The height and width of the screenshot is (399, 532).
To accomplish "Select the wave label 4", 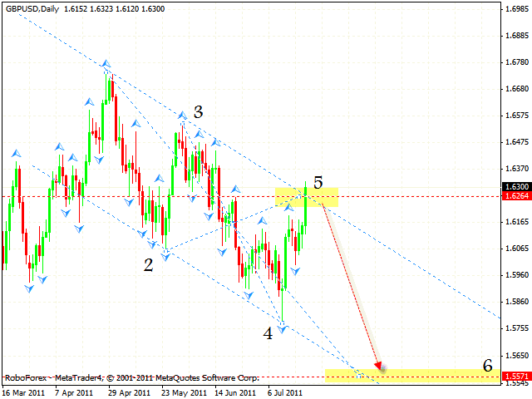I will click(268, 333).
